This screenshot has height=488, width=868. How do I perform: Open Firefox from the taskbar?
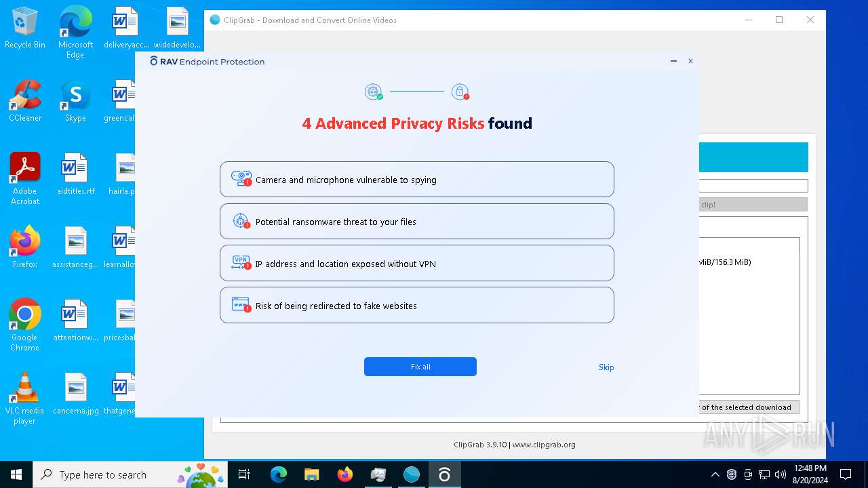tap(345, 474)
